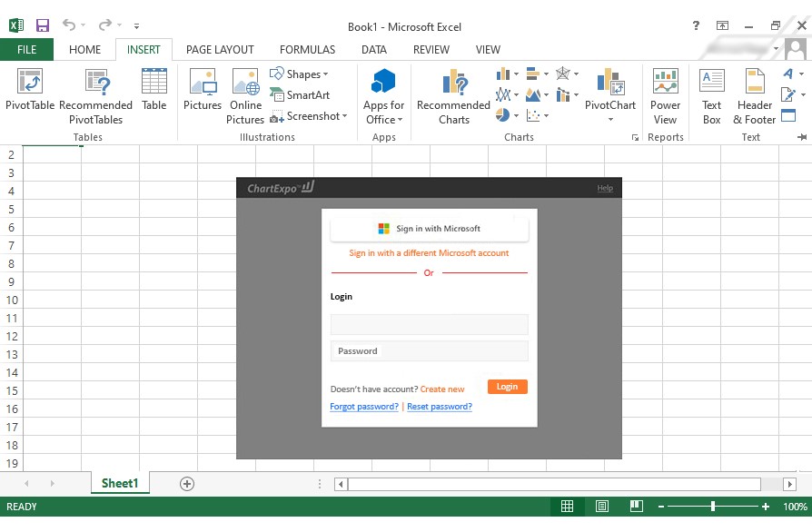Viewport: 812px width, 532px height.
Task: Open Customize Quick Access Toolbar dropdown
Action: 136,25
